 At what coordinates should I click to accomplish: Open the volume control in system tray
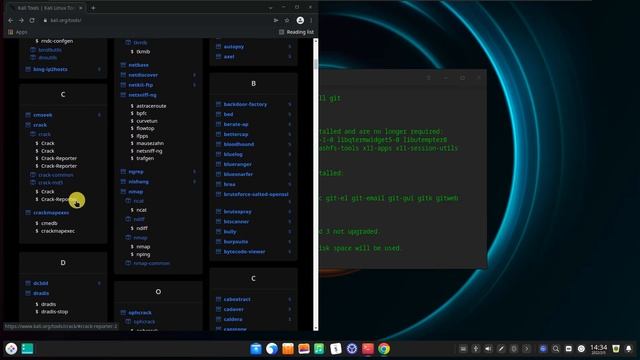click(x=489, y=349)
